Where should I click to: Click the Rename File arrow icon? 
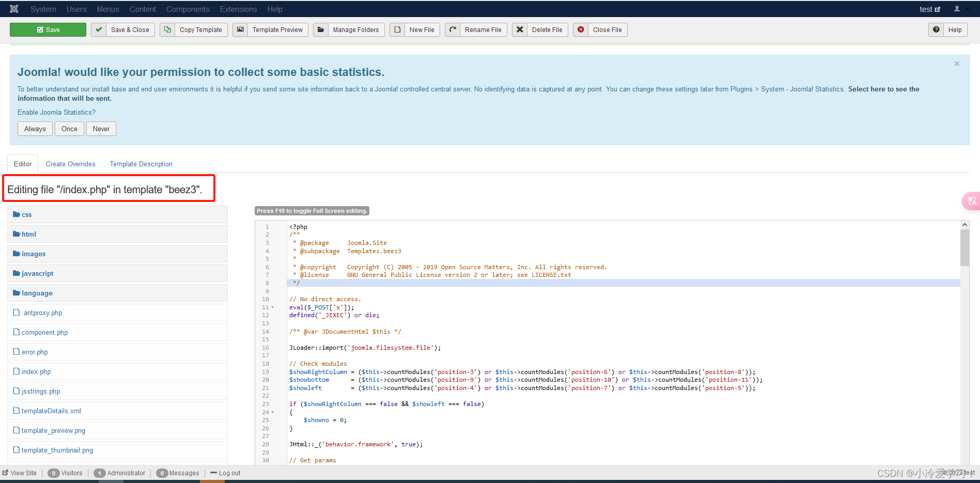coord(453,29)
